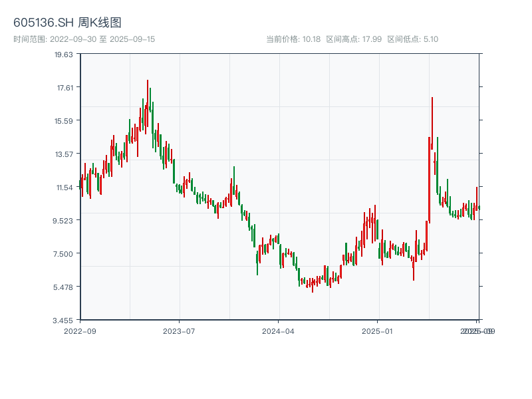Click the chart title 605136.SH 周K线图
532x399 pixels.
coord(67,23)
